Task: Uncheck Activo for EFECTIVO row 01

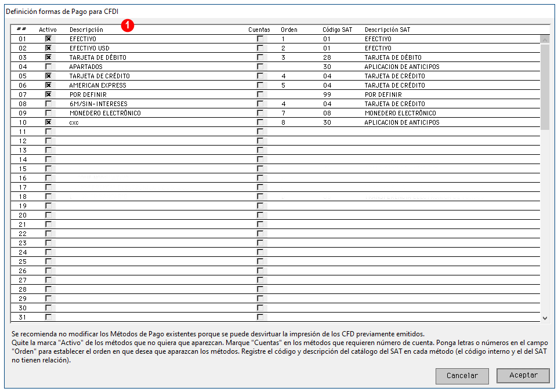Action: point(48,39)
